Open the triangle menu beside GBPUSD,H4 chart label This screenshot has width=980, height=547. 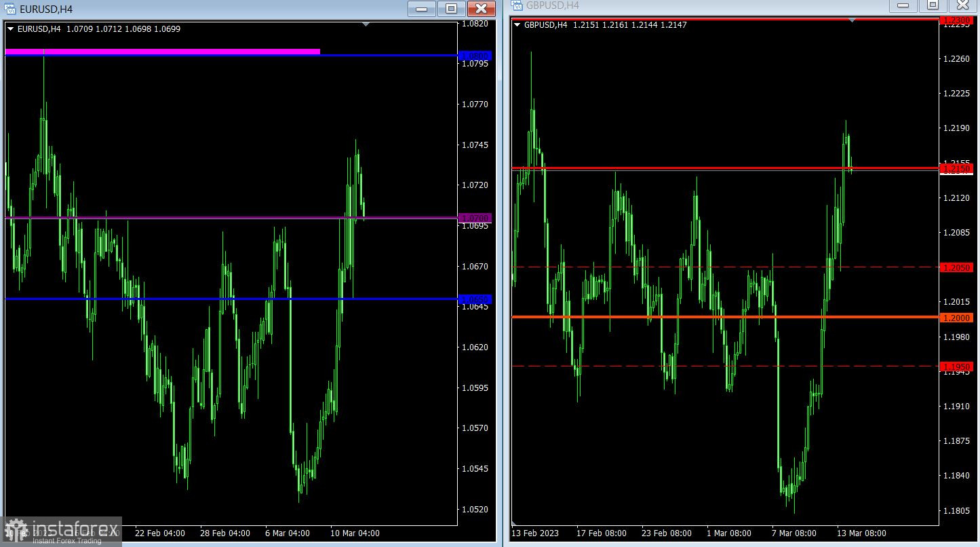coord(518,25)
